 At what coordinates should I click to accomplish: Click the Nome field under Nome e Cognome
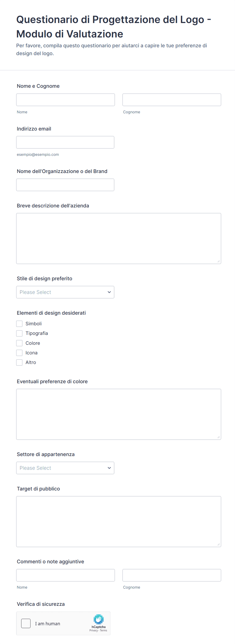(x=65, y=100)
